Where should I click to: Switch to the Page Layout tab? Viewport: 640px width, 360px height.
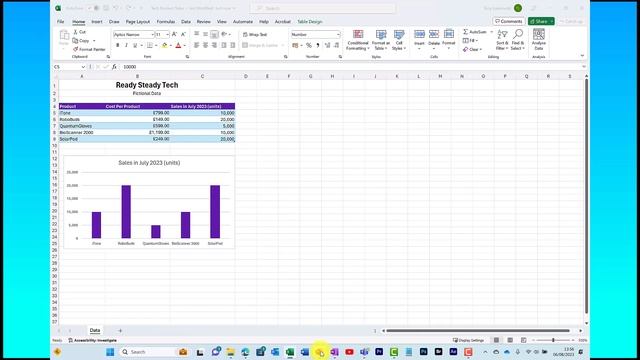[138, 22]
